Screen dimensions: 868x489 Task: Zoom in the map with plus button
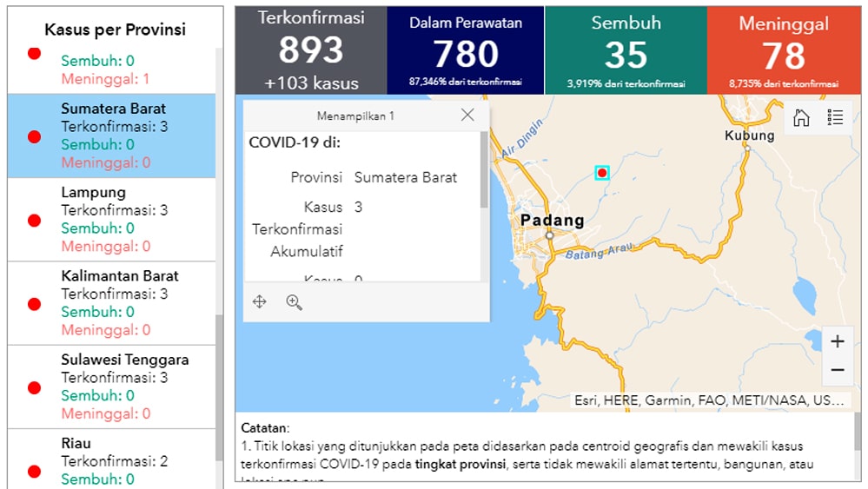tap(837, 341)
